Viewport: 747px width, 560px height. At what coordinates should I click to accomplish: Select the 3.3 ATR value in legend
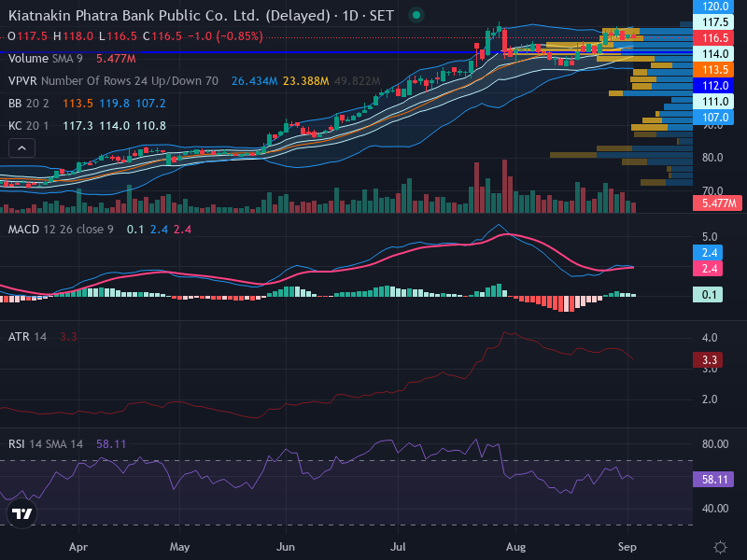(x=68, y=337)
